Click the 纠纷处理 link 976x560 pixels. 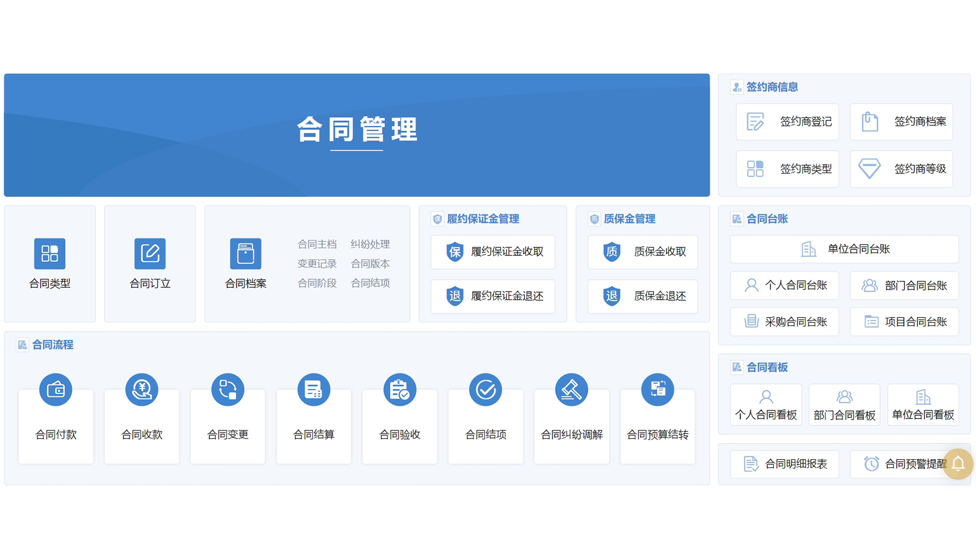(x=370, y=244)
